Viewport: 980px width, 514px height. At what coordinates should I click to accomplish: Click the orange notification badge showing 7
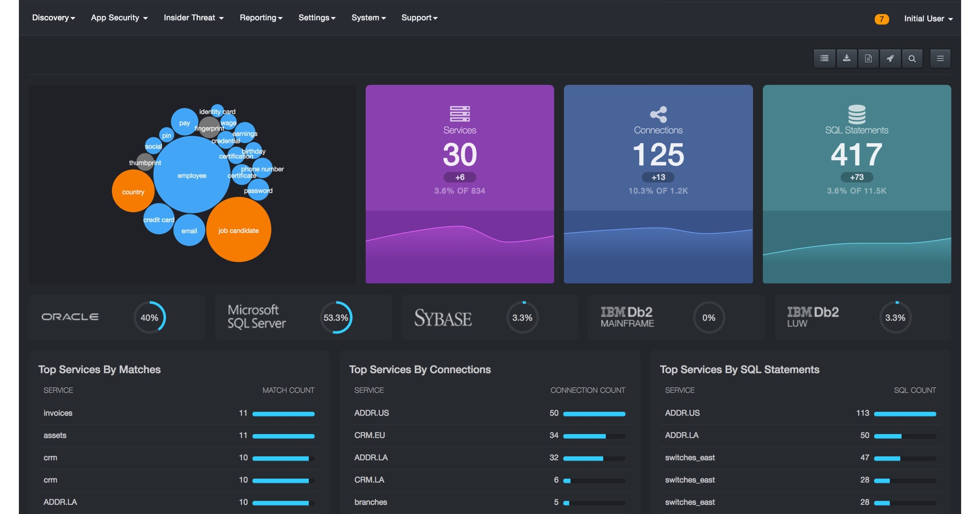[881, 19]
